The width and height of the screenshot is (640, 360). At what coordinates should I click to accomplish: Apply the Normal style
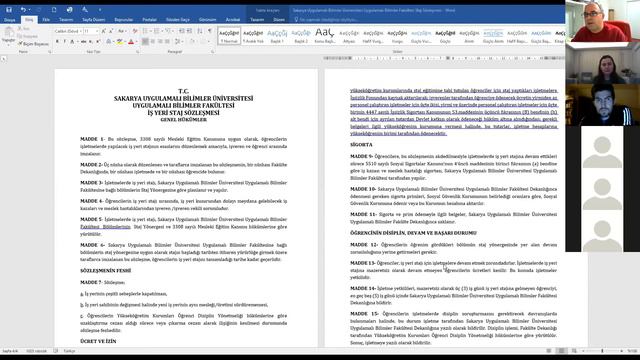(x=229, y=36)
